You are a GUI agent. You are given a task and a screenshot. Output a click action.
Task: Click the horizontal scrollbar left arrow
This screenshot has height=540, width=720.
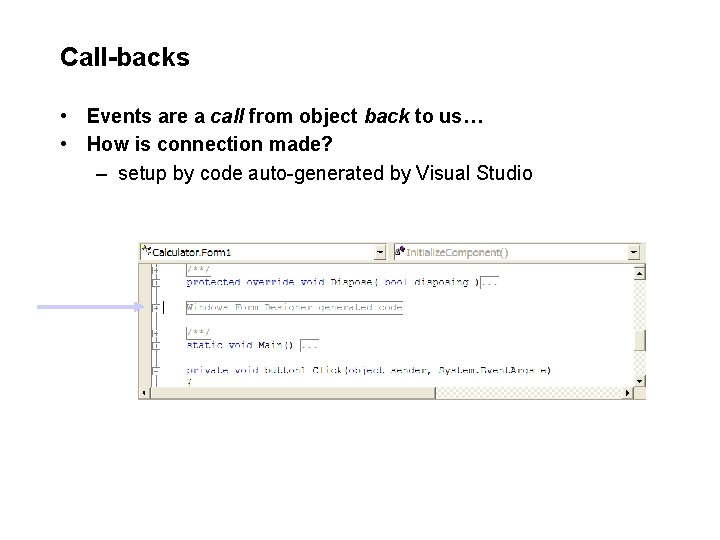pos(145,393)
